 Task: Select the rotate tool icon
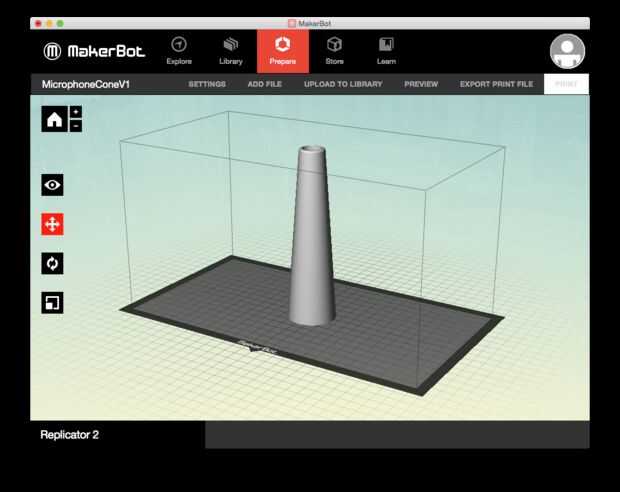pos(52,263)
